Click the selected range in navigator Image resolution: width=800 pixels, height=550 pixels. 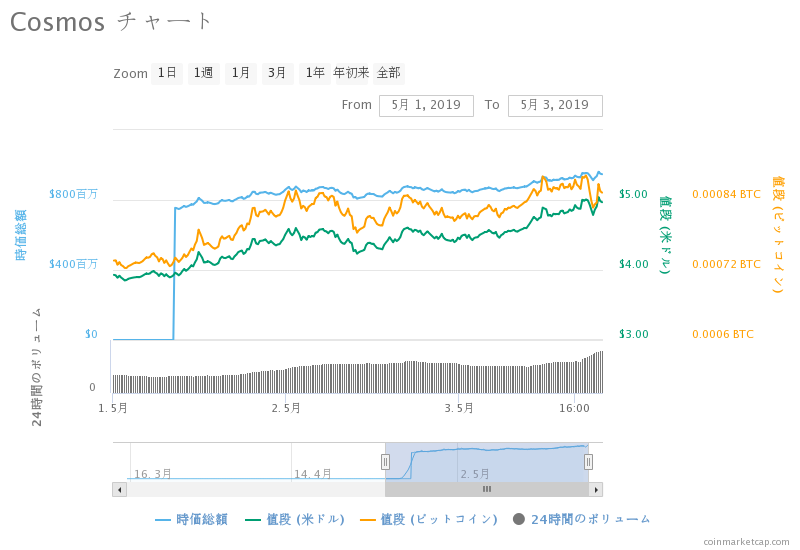(x=487, y=462)
